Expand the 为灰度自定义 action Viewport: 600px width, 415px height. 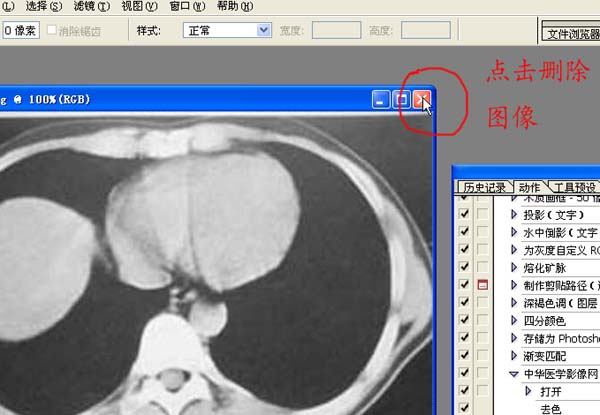(514, 249)
